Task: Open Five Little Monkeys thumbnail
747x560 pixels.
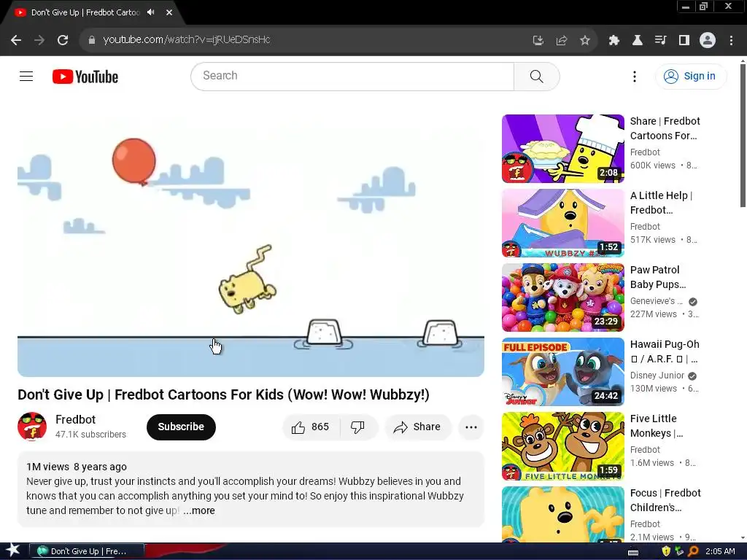Action: (562, 446)
